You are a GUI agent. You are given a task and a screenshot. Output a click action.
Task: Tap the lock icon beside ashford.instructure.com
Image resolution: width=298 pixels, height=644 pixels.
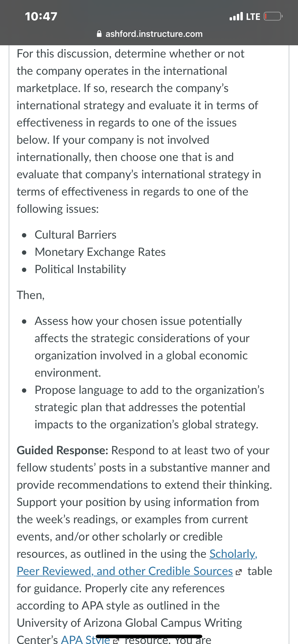[x=99, y=34]
